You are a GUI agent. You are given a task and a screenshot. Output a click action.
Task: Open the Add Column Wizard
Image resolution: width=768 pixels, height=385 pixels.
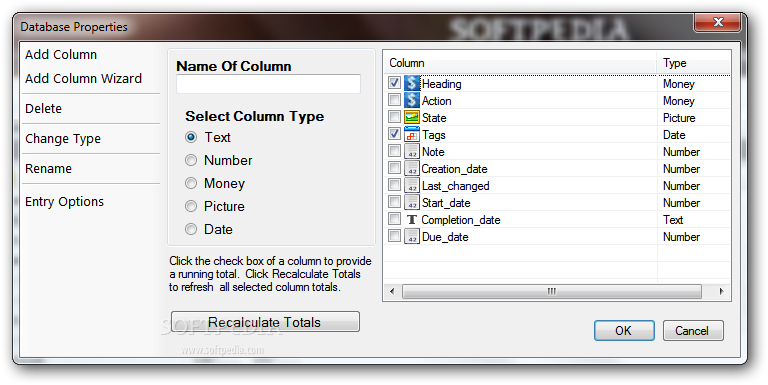[84, 78]
